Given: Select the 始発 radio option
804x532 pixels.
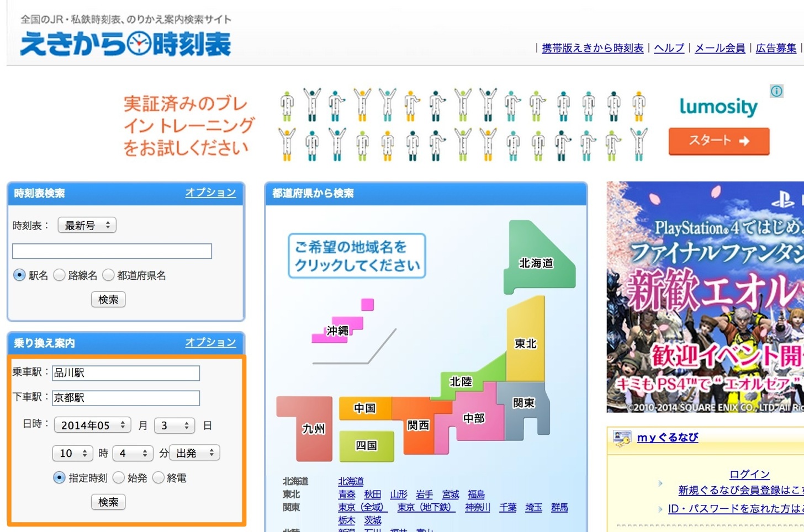Looking at the screenshot, I should coord(118,477).
